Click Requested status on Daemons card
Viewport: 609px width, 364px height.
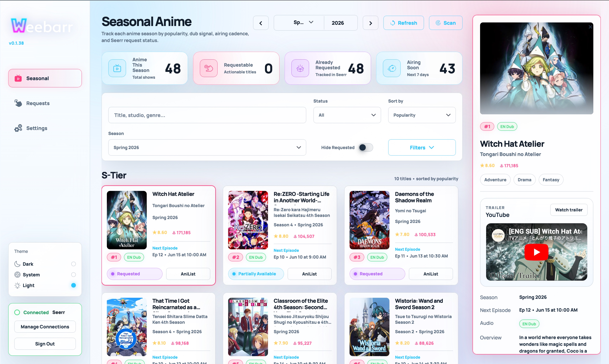point(377,274)
